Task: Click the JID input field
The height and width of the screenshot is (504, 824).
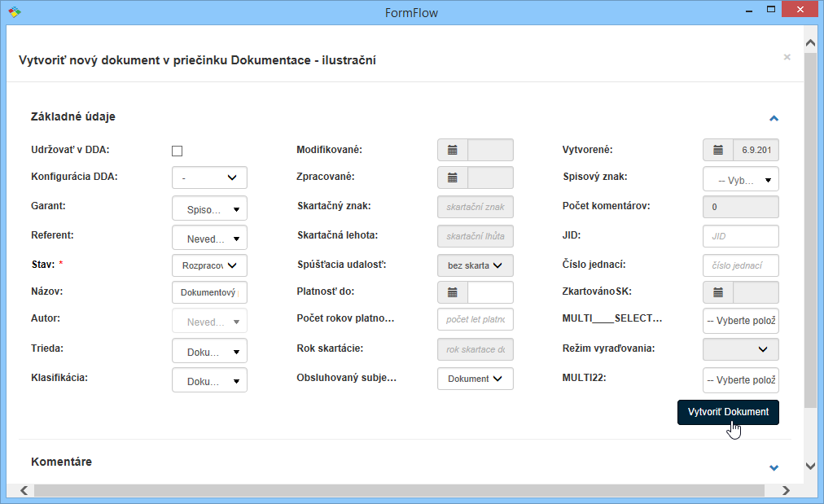Action: (740, 236)
